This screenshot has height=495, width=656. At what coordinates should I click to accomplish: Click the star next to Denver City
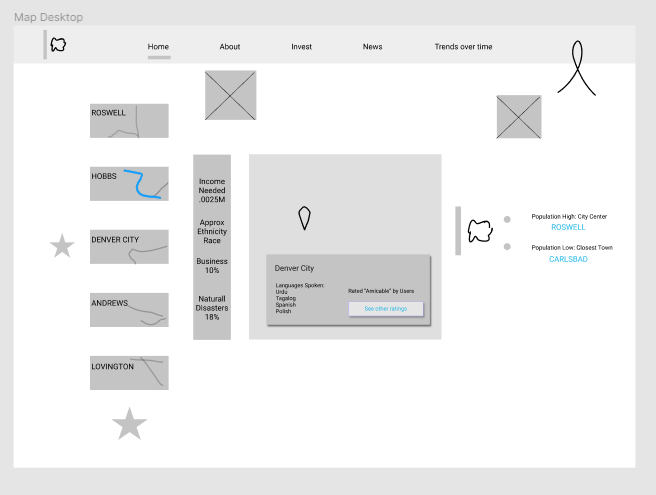click(62, 246)
